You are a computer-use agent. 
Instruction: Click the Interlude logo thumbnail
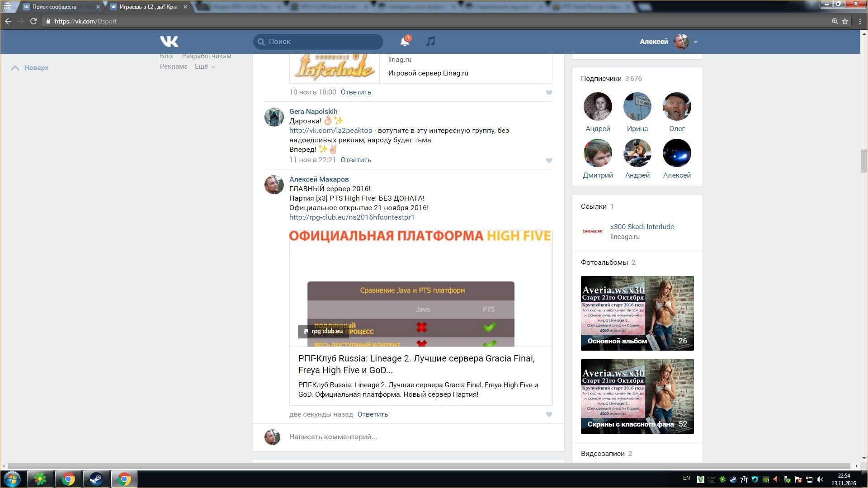pos(335,68)
